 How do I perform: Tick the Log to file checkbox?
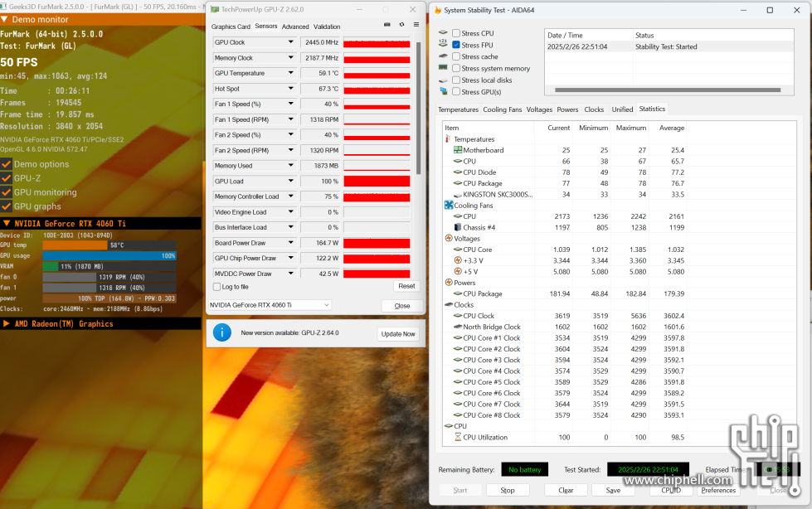217,286
